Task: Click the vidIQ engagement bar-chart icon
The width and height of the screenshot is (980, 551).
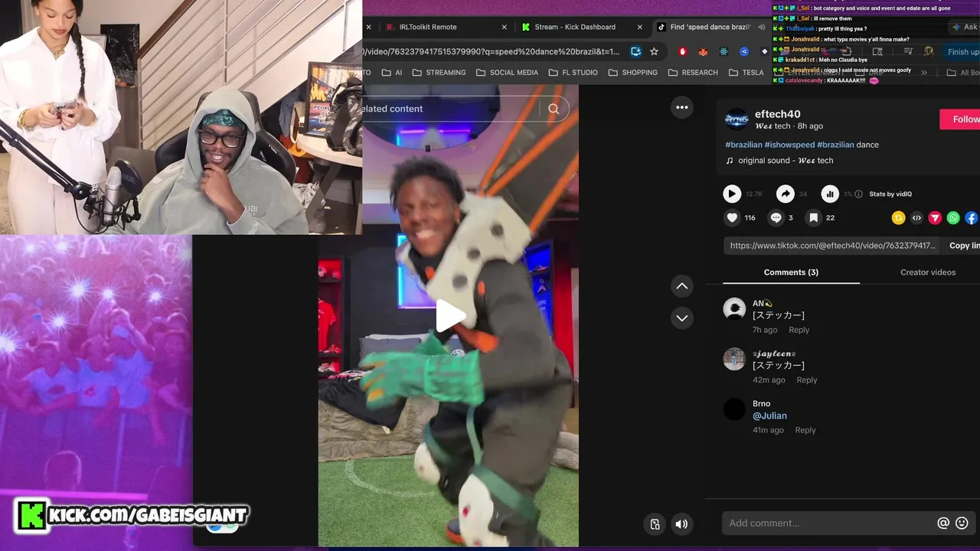Action: (830, 194)
